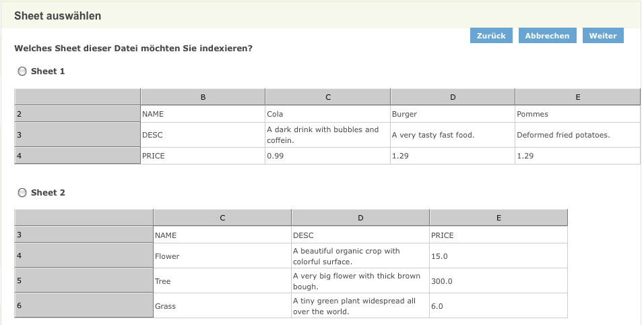Select the 0.99 price cell
This screenshot has width=644, height=325.
[x=327, y=156]
